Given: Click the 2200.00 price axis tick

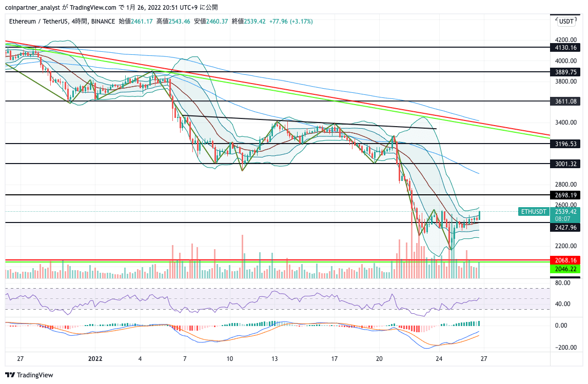Looking at the screenshot, I should point(565,246).
